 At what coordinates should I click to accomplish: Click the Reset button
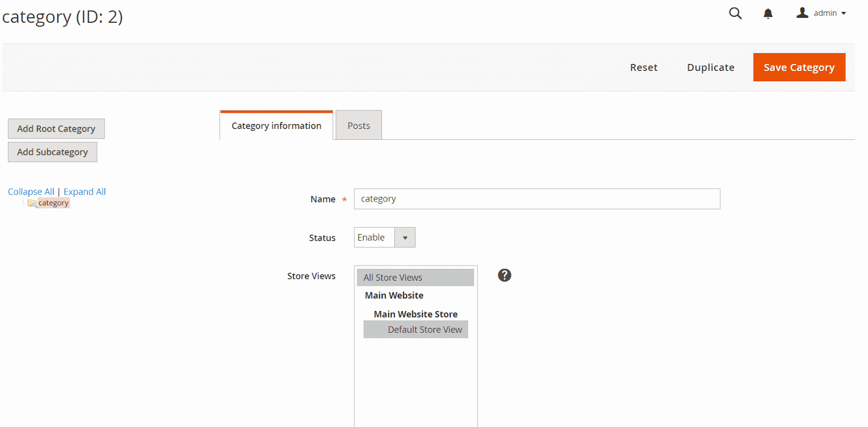(643, 67)
